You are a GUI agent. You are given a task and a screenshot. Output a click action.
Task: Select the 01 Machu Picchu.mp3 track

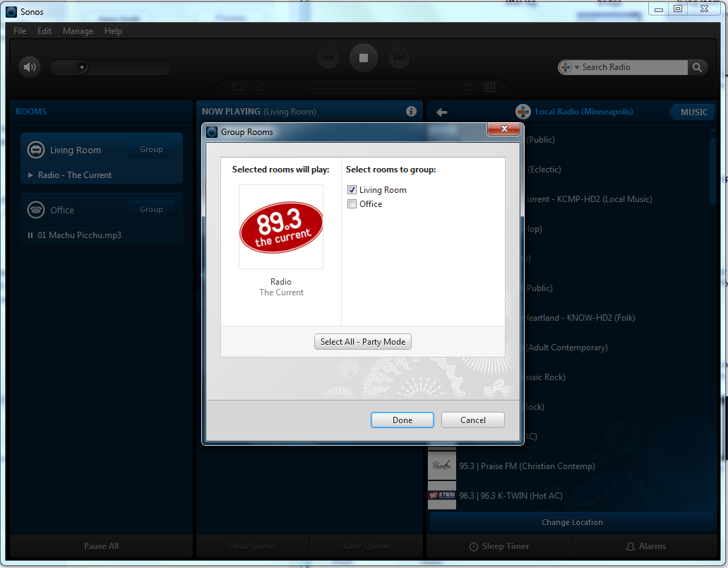79,235
